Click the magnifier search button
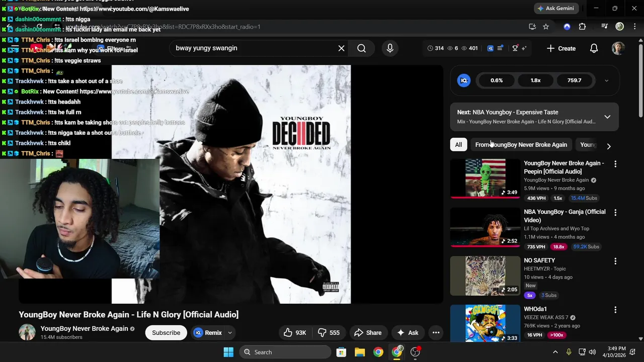Image resolution: width=644 pixels, height=362 pixels. (361, 48)
